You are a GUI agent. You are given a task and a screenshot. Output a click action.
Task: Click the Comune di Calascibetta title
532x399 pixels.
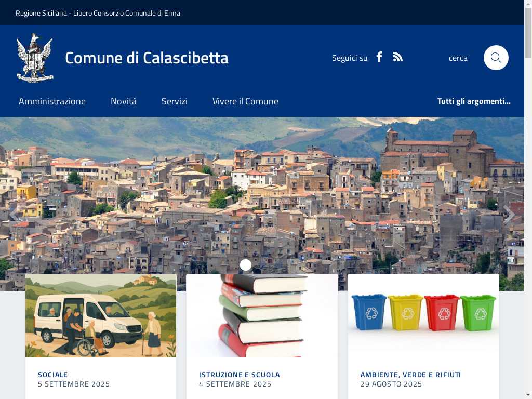147,58
